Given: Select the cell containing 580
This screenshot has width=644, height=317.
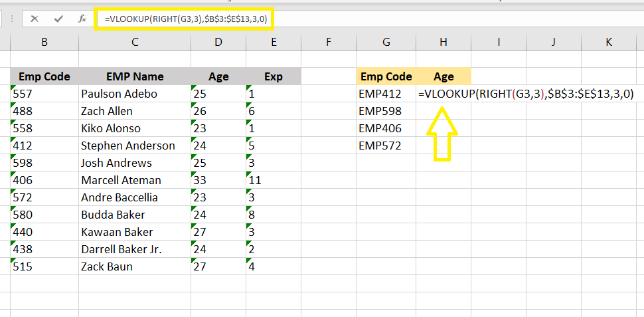Looking at the screenshot, I should click(44, 215).
